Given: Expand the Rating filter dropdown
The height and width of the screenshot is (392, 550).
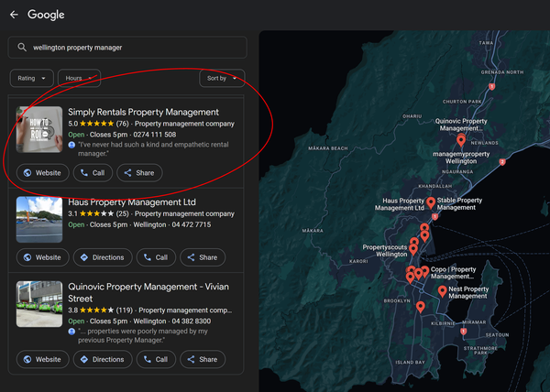Looking at the screenshot, I should point(31,78).
